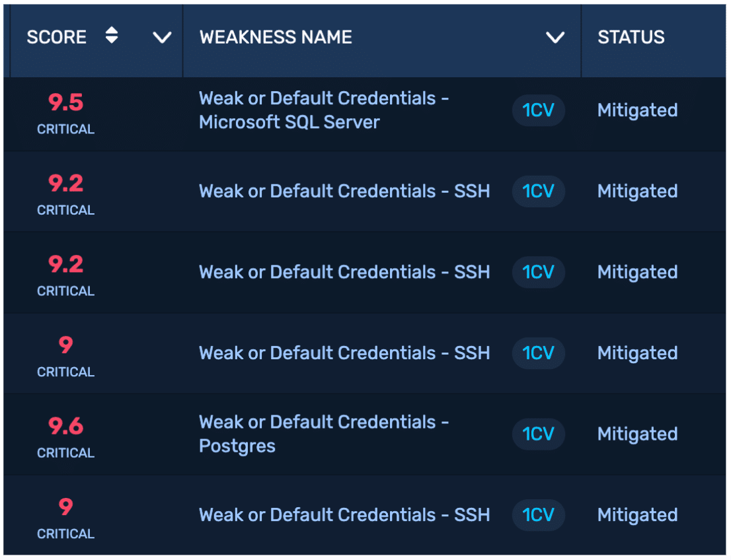The width and height of the screenshot is (731, 560).
Task: Click the CRITICAL label under score 9.6
Action: point(65,453)
